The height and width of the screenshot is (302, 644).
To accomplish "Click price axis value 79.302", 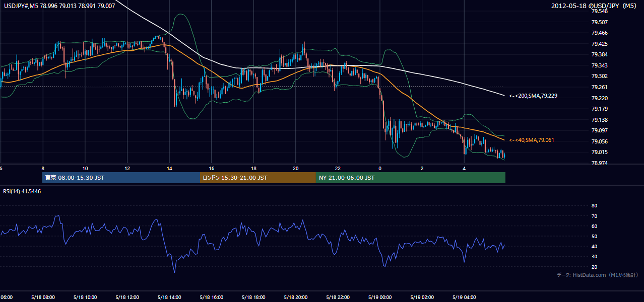I will 599,76.
